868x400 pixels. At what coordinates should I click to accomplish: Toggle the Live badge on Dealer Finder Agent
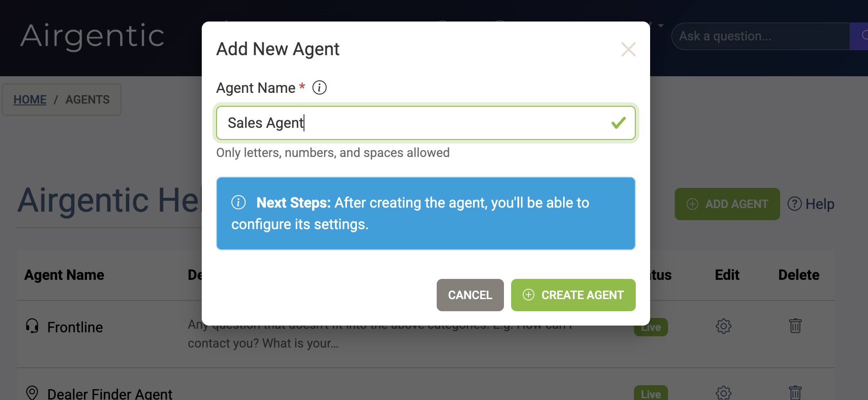(650, 393)
